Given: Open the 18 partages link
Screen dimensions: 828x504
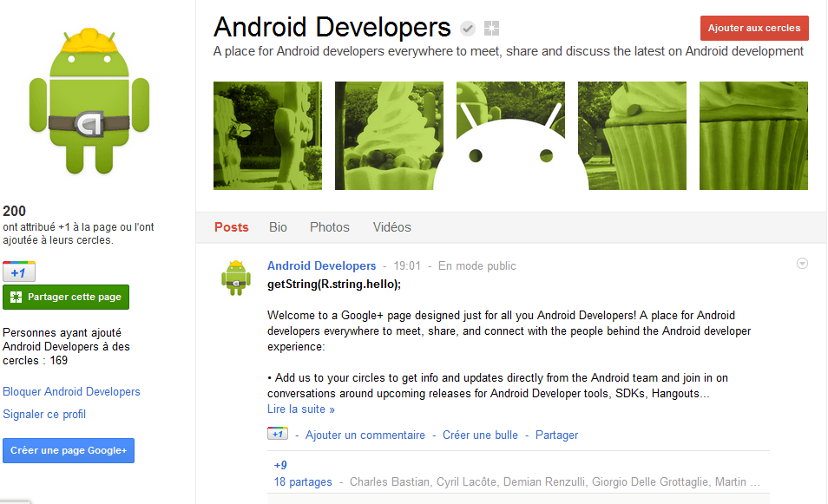Looking at the screenshot, I should click(x=303, y=481).
